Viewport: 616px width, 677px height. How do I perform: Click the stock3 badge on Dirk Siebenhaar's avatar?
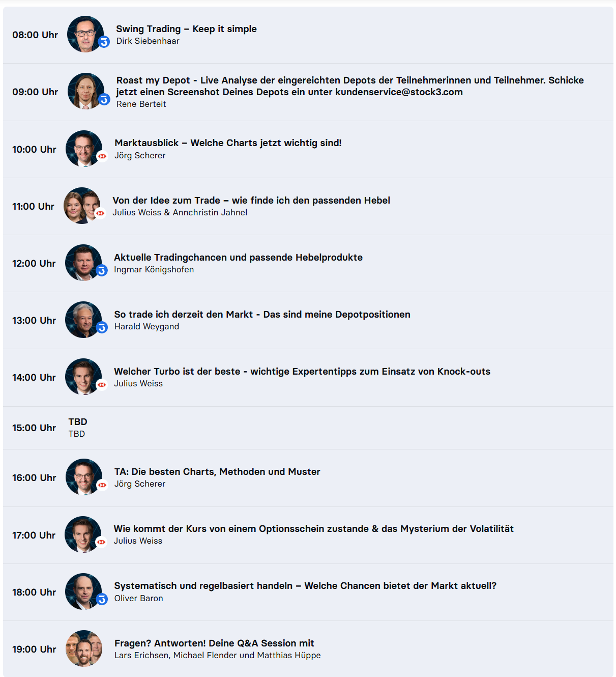[x=104, y=42]
